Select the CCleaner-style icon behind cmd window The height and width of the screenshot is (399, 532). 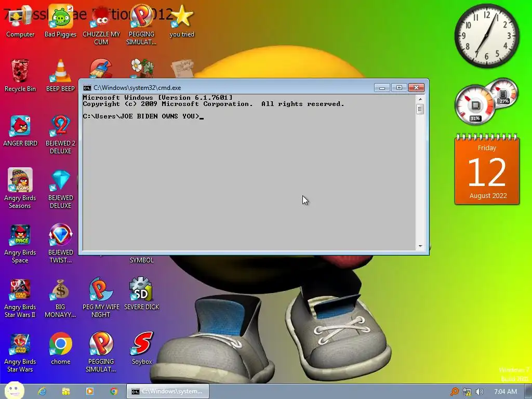101,69
